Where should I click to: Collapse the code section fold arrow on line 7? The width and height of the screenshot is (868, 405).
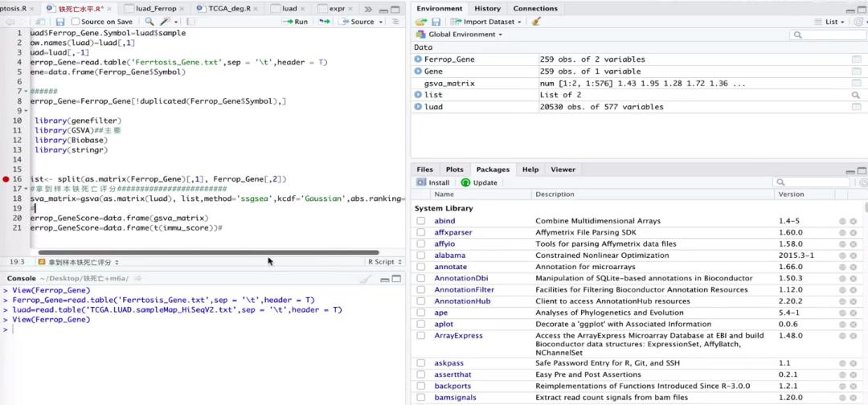pos(27,92)
